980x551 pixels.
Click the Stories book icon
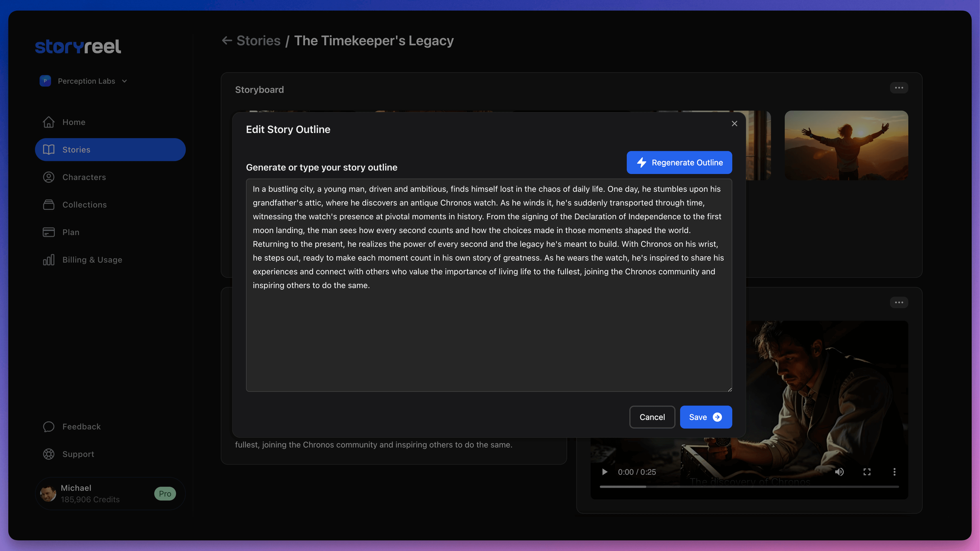(x=48, y=149)
